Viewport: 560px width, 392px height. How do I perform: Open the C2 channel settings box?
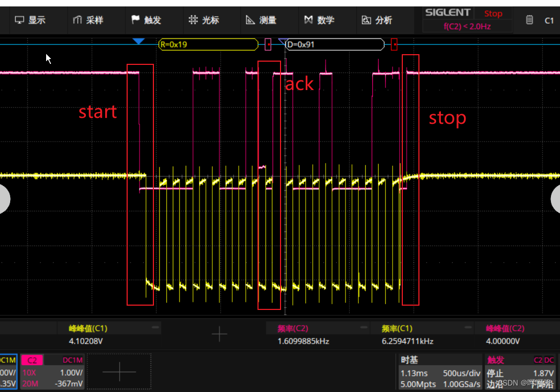point(52,372)
